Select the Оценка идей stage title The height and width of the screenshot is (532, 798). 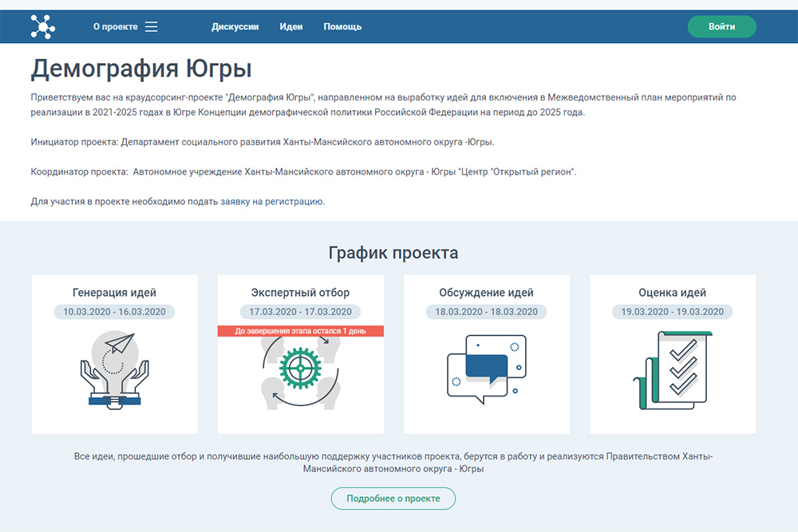click(672, 293)
